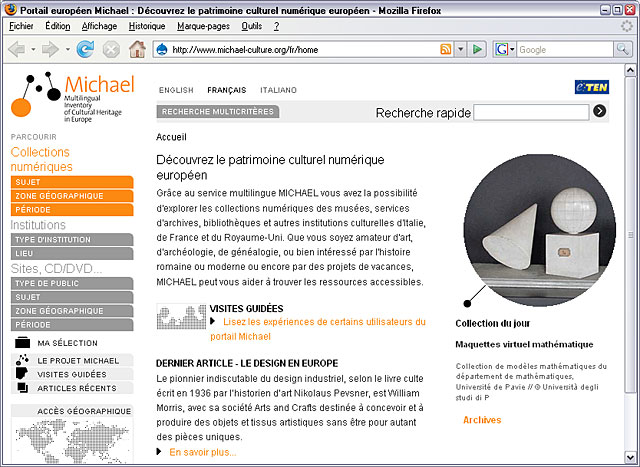The width and height of the screenshot is (640, 467).
Task: Open the ? help menu
Action: point(276,26)
